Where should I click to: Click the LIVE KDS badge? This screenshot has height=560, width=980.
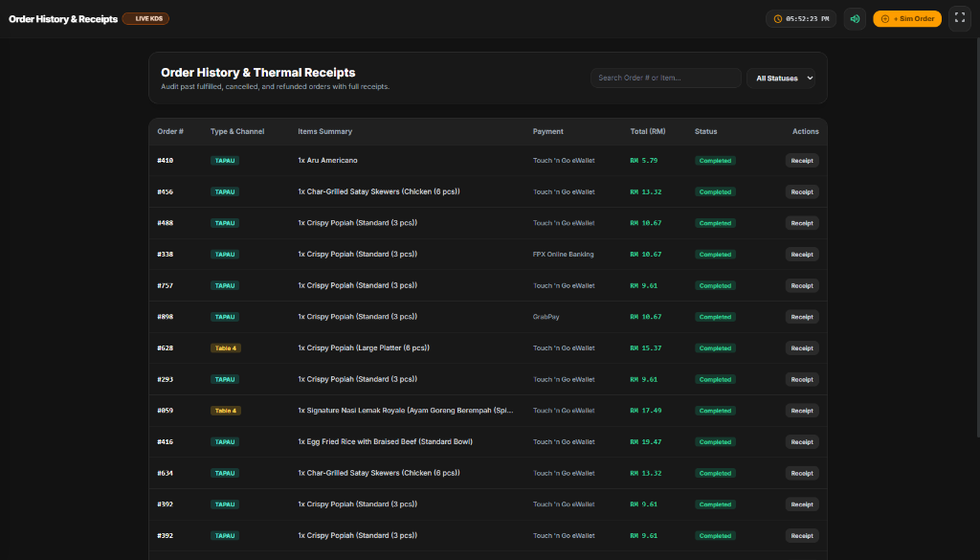pos(145,19)
